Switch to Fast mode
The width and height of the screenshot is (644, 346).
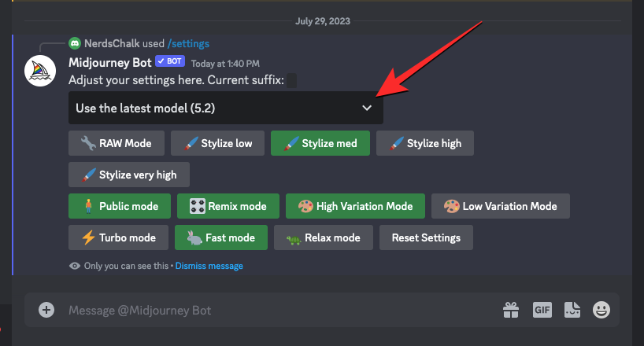tap(221, 237)
